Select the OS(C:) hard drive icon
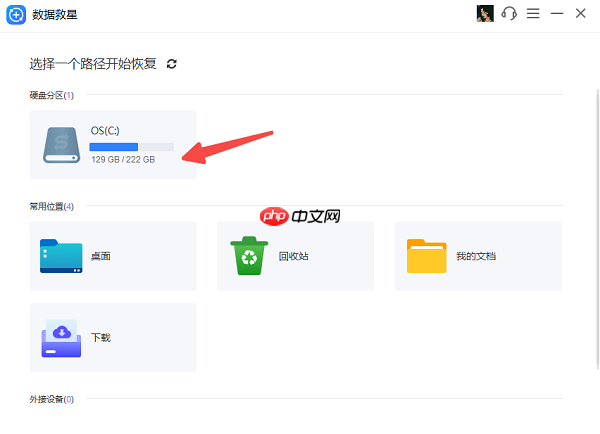 [61, 145]
